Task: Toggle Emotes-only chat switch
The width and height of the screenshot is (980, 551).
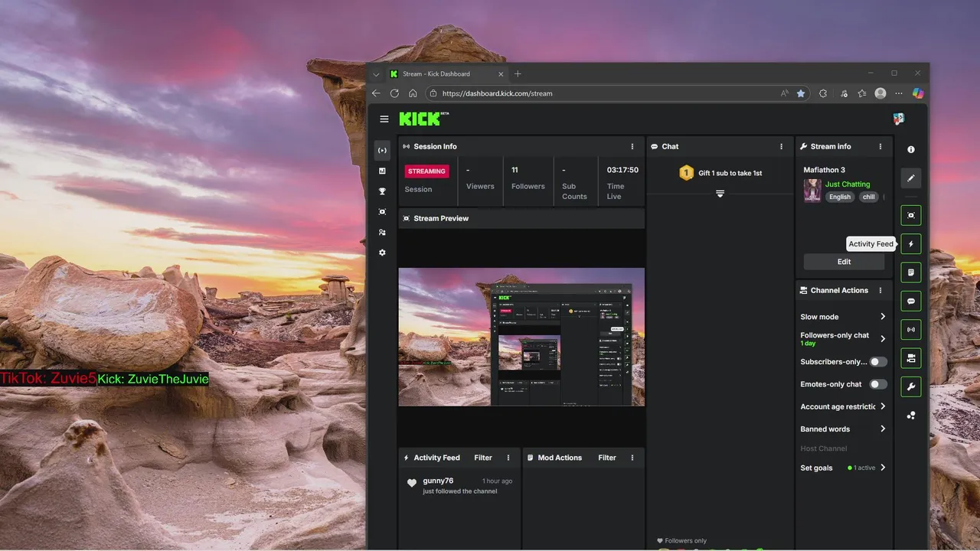Action: pyautogui.click(x=878, y=384)
